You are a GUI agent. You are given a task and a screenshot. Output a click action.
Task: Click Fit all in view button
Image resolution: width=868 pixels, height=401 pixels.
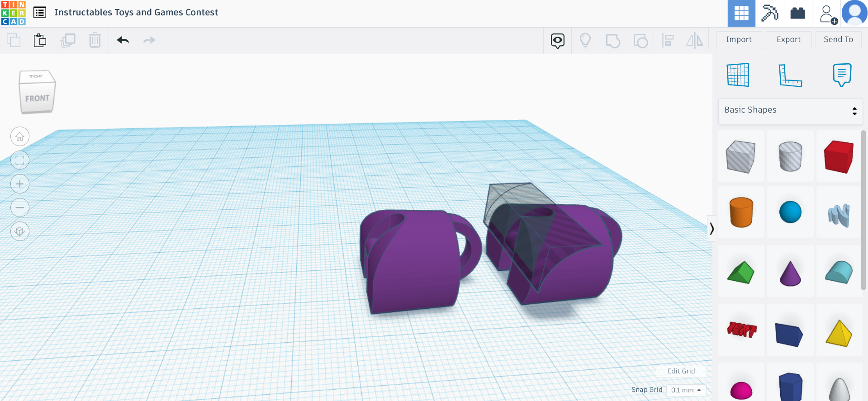(20, 160)
